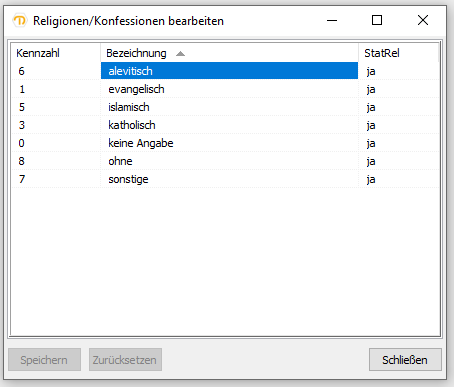The image size is (454, 387).
Task: Select the evangelisch entry
Action: 136,89
